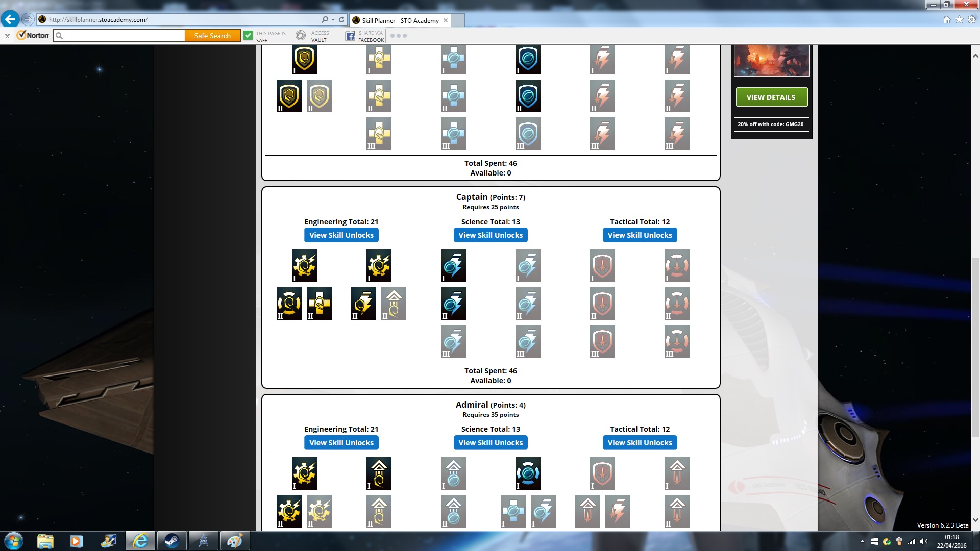
Task: Toggle the leftmost greyed blue lightning rank III Captain skill
Action: (x=453, y=341)
